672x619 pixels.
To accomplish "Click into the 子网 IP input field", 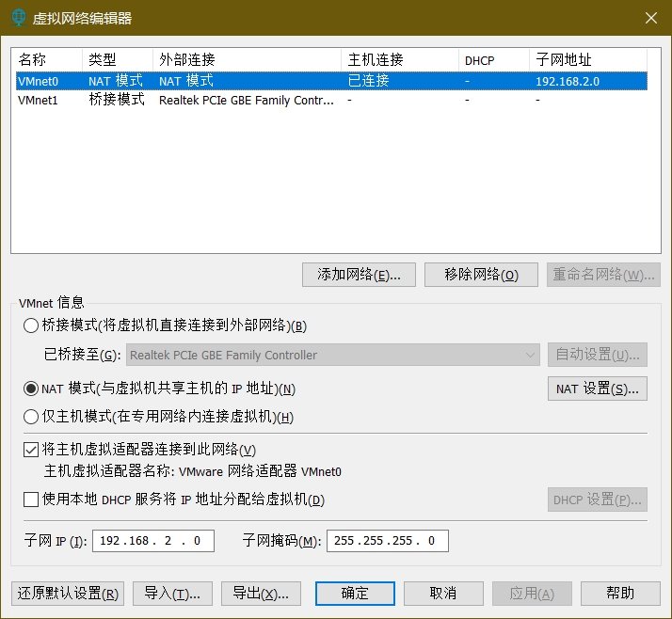I will point(152,541).
